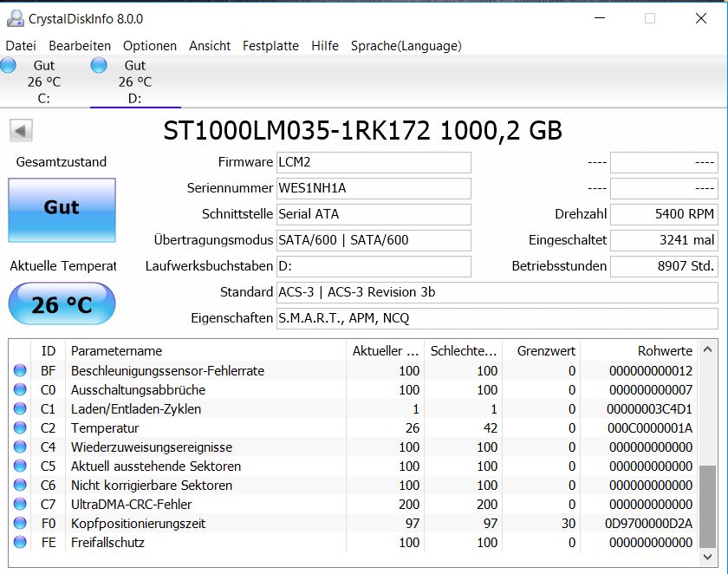Click the status dot beside Kopfpositionierungszeit

pyautogui.click(x=21, y=523)
